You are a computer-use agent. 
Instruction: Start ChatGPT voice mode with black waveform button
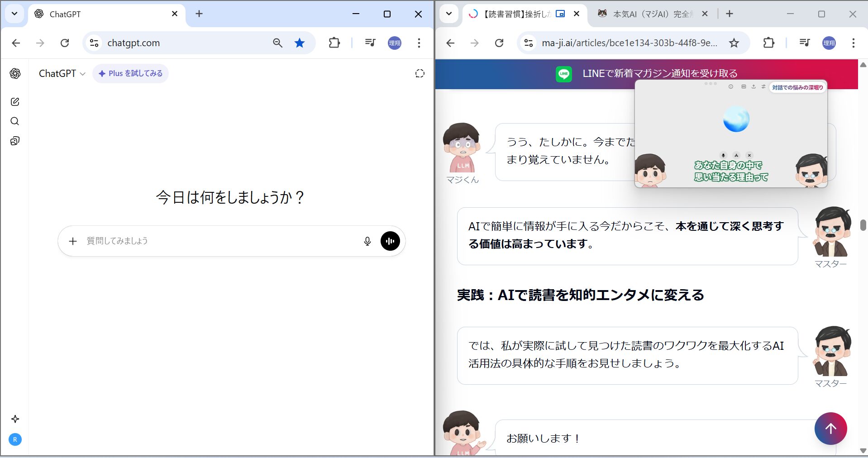click(390, 241)
